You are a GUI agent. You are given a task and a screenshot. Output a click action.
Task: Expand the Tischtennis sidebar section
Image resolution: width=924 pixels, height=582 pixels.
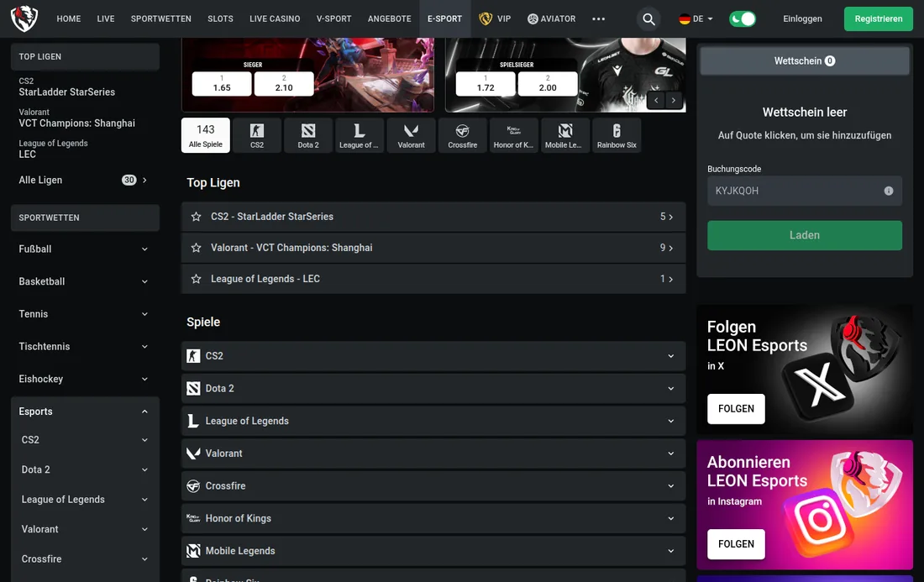pyautogui.click(x=85, y=346)
